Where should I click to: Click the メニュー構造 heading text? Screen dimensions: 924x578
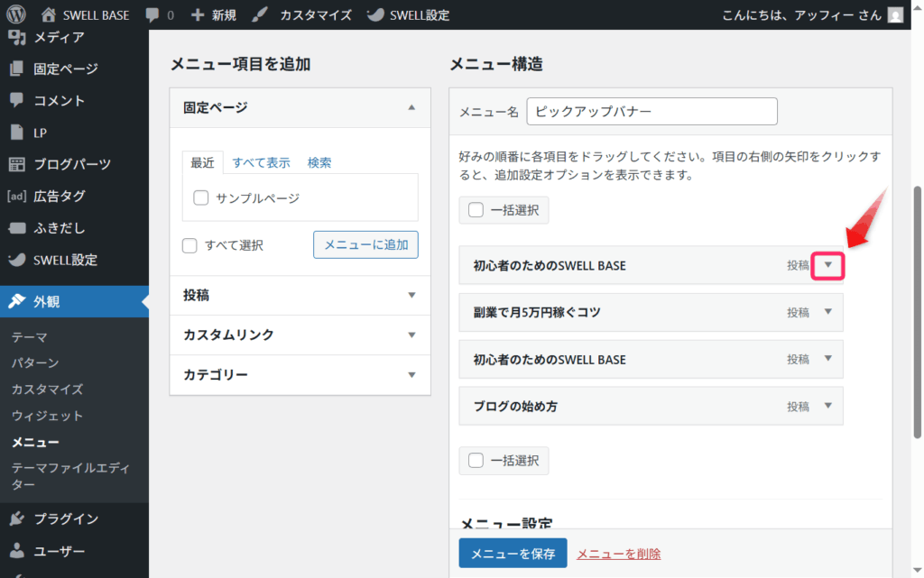pyautogui.click(x=496, y=63)
